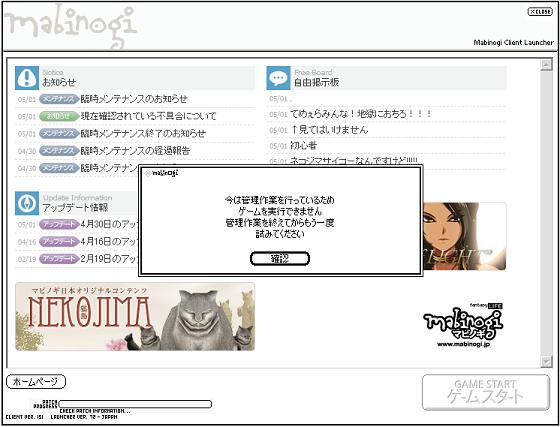Viewport: 560px width, 427px height.
Task: Click the 自由掲示板 section heading
Action: click(316, 82)
